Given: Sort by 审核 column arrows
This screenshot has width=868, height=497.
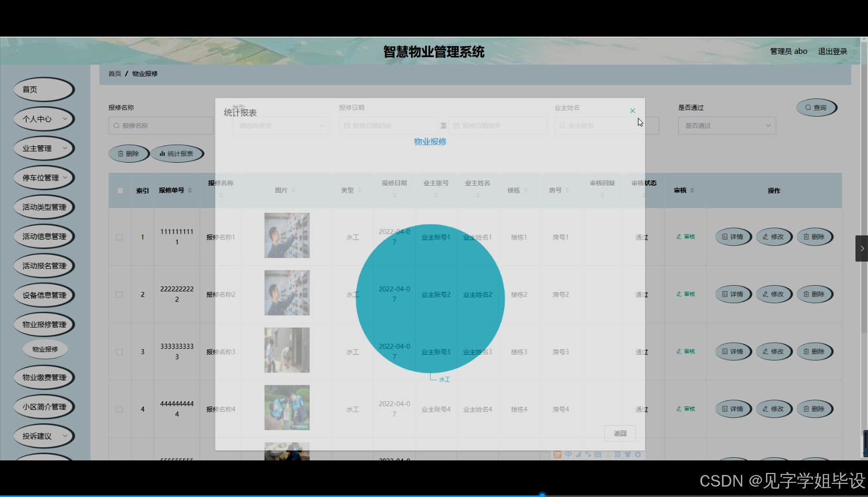Looking at the screenshot, I should 692,190.
